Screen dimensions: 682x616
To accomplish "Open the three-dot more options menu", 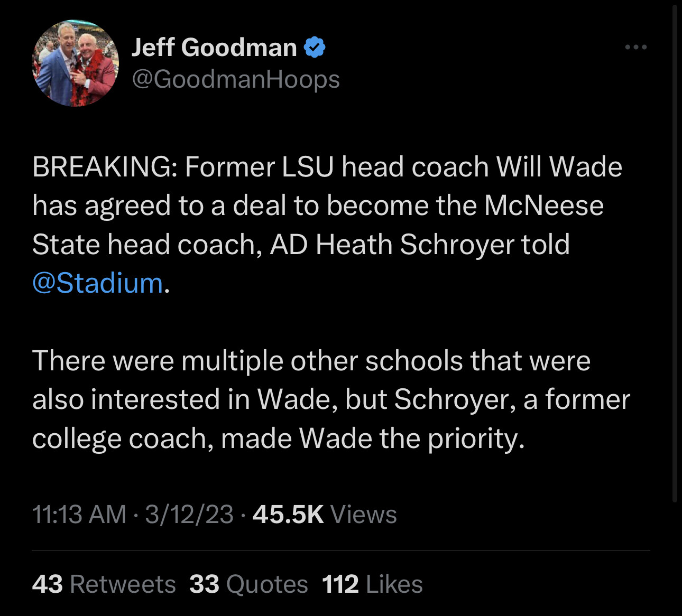I will (x=635, y=48).
